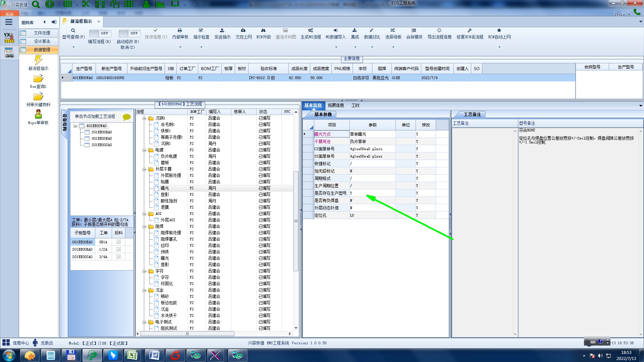Click the 型号查询 search icon
The width and height of the screenshot is (644, 362).
(x=73, y=31)
